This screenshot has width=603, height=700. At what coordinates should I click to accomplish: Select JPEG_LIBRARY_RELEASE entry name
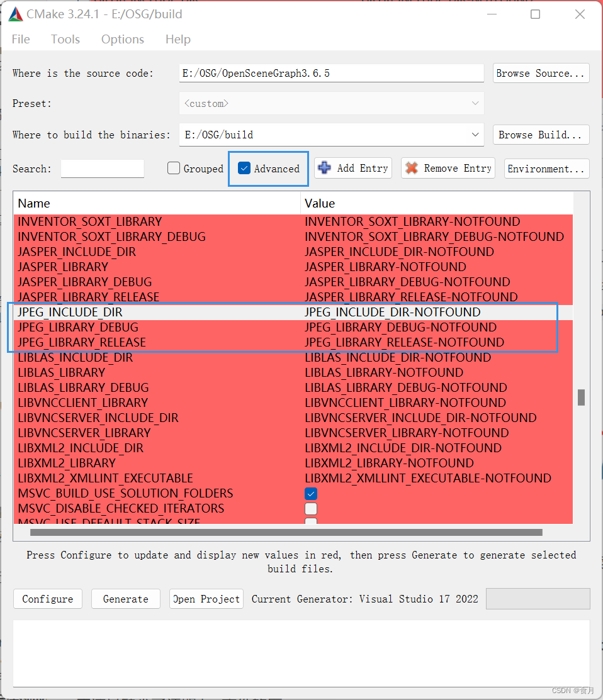(x=82, y=342)
